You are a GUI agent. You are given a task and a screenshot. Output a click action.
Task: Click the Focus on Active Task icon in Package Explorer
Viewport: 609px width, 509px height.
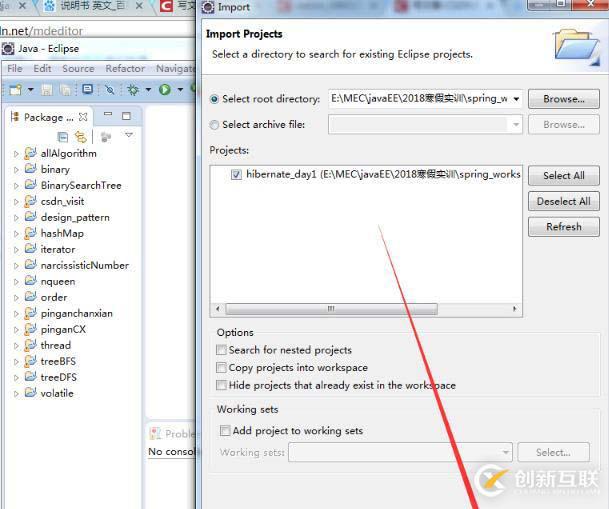pyautogui.click(x=106, y=137)
